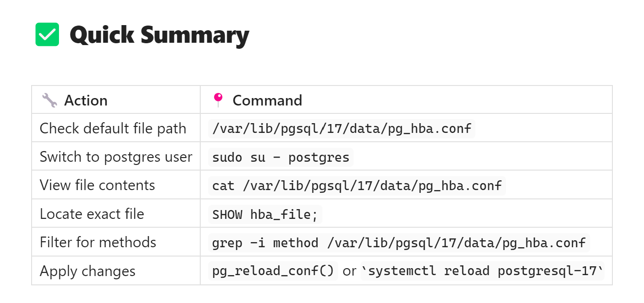
Task: Click the pink pushpin icon beside Command
Action: click(x=218, y=99)
